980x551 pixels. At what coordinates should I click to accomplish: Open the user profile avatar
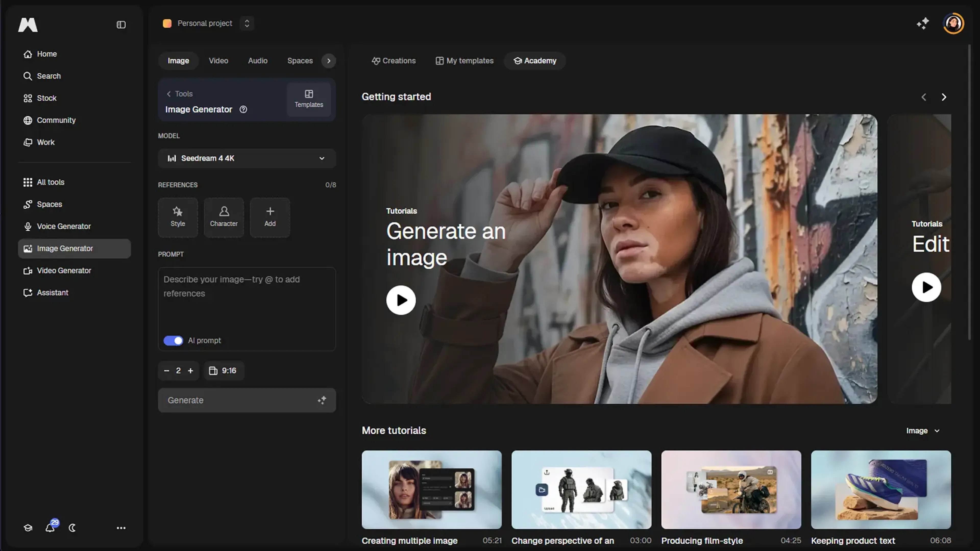tap(953, 23)
